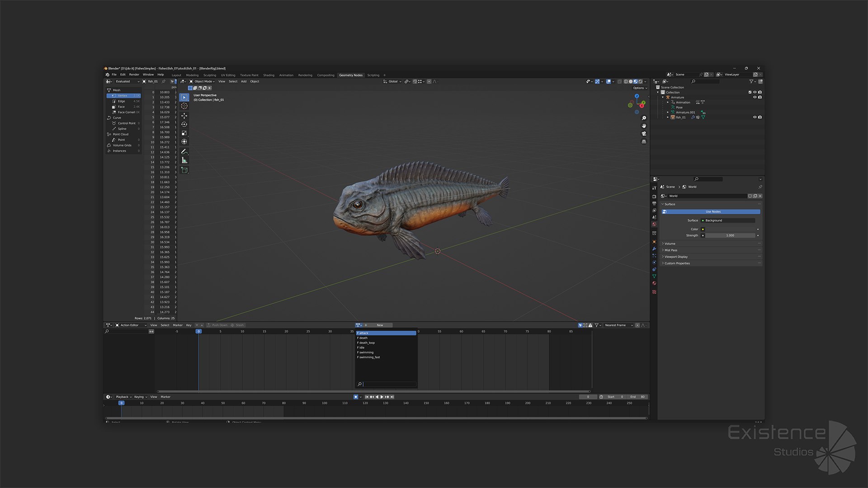Select the Measure tool
868x488 pixels.
tap(184, 160)
